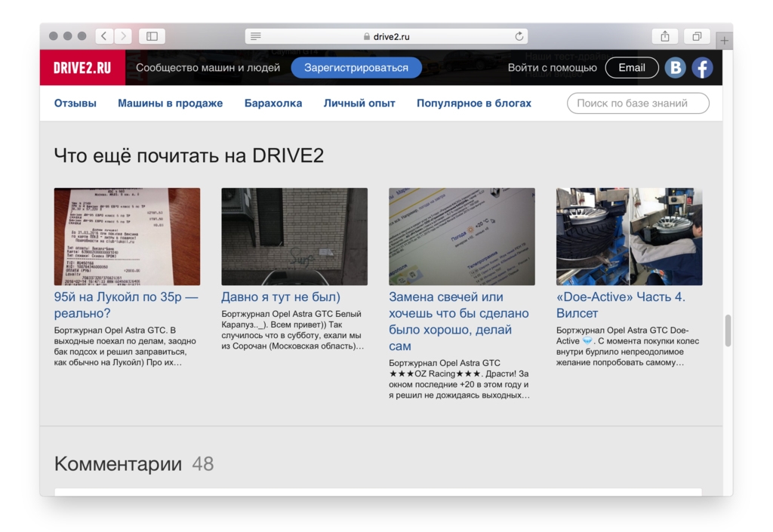The height and width of the screenshot is (532, 773).
Task: Open Машины в продаже section
Action: click(170, 103)
